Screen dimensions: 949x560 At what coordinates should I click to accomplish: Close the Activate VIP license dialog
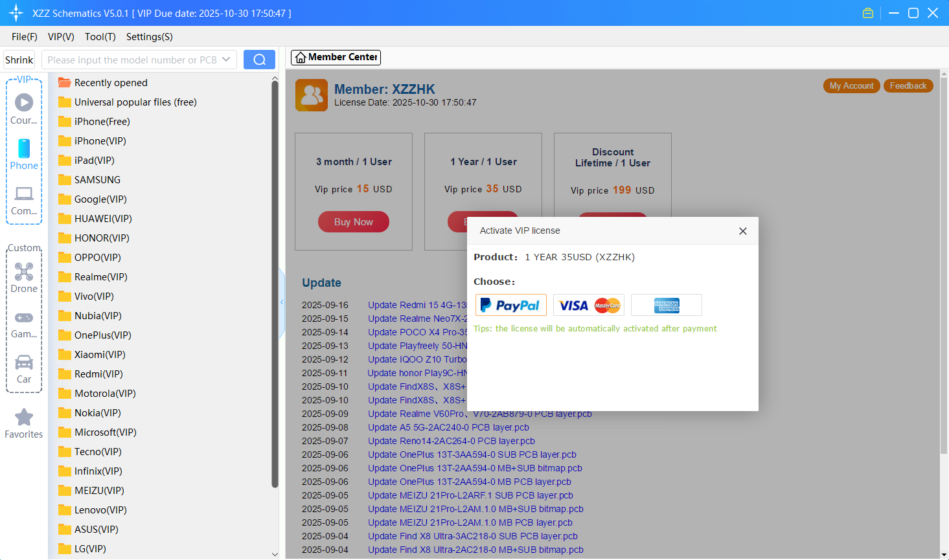(x=743, y=231)
